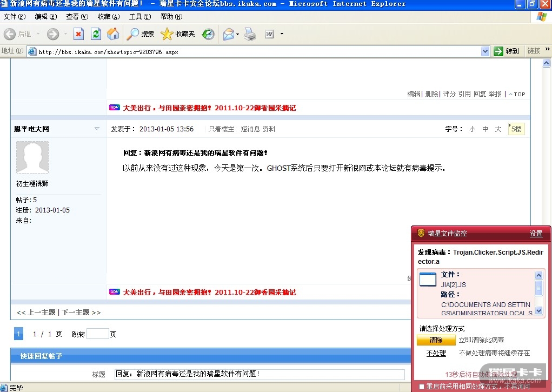The image size is (552, 392).
Task: Open the Back button history dropdown arrow
Action: pyautogui.click(x=38, y=34)
